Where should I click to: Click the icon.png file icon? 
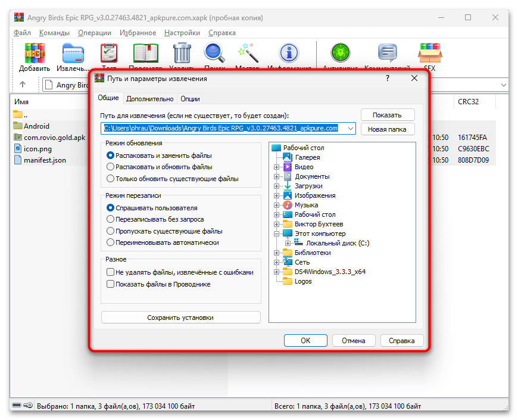click(x=17, y=148)
